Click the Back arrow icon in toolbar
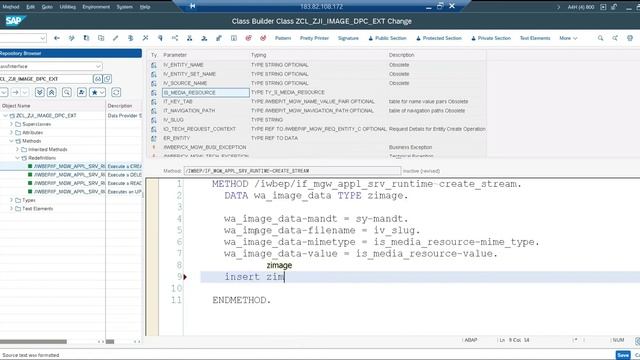The height and width of the screenshot is (360, 640). [x=57, y=38]
